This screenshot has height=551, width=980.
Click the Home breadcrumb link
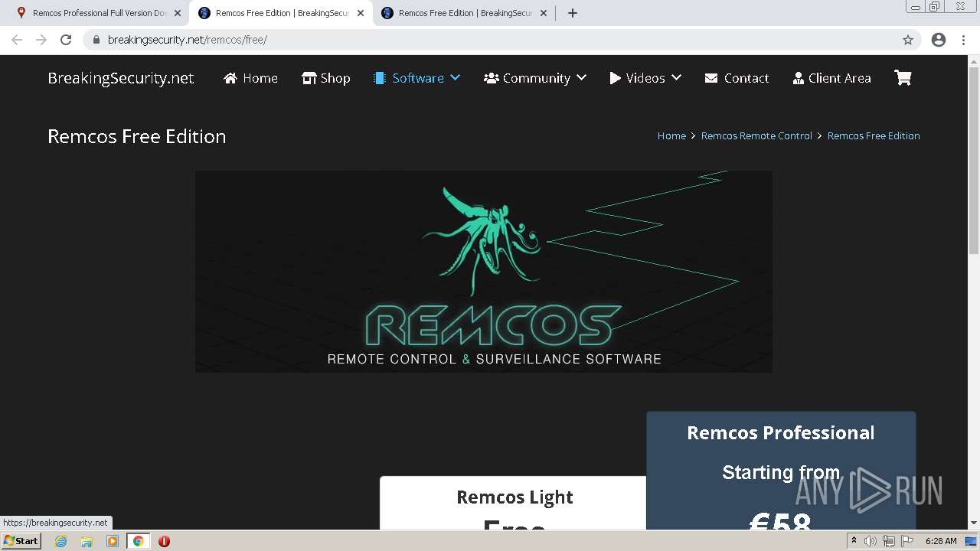pyautogui.click(x=671, y=135)
